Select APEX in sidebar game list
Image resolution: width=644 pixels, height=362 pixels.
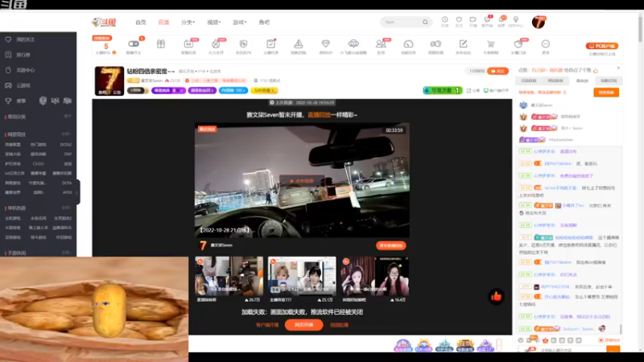[x=67, y=192]
